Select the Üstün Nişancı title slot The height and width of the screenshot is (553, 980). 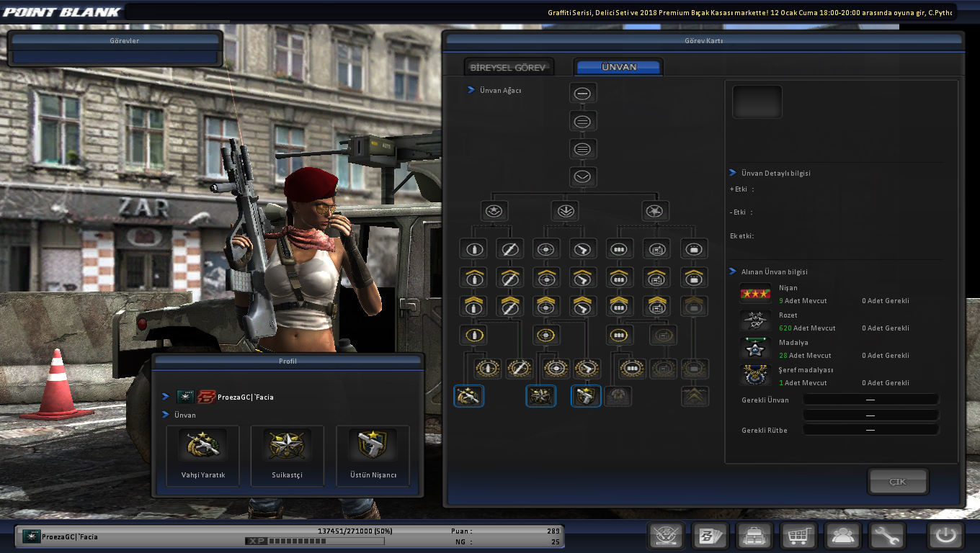[x=373, y=455]
